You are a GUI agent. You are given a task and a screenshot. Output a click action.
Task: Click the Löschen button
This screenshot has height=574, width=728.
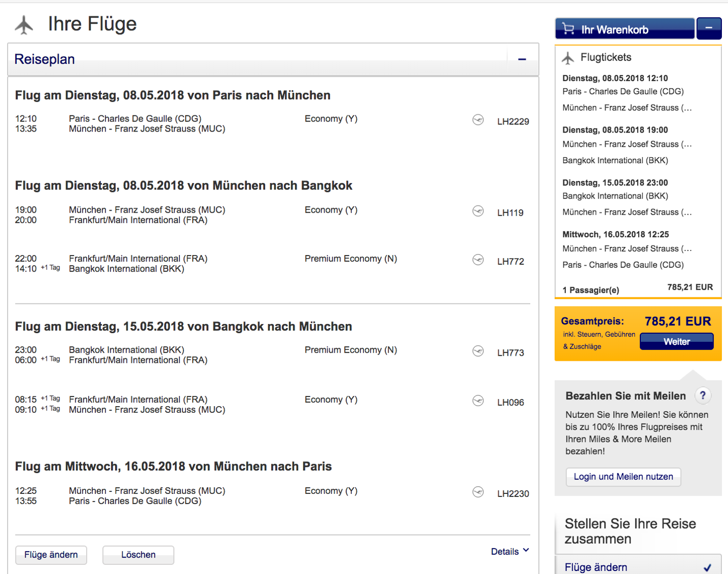pos(138,555)
